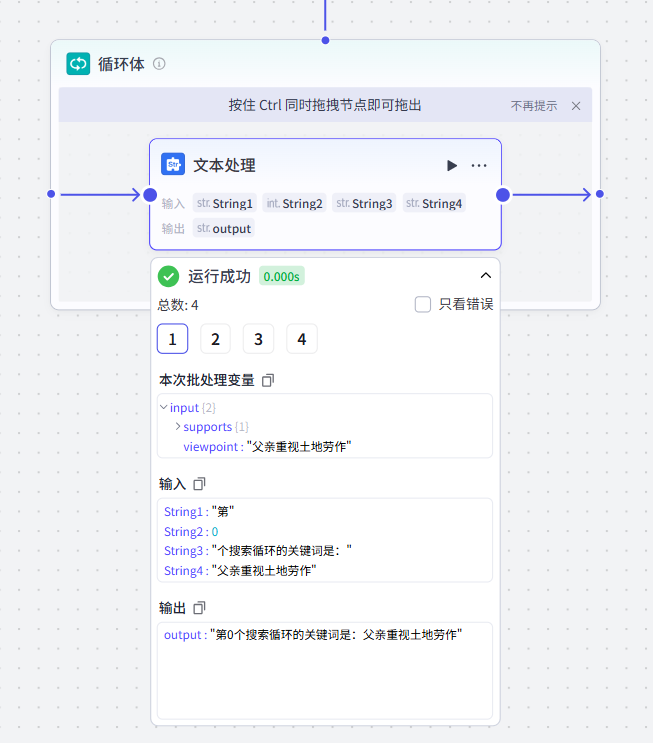Image resolution: width=653 pixels, height=743 pixels.
Task: Select batch result page 3
Action: pos(258,339)
